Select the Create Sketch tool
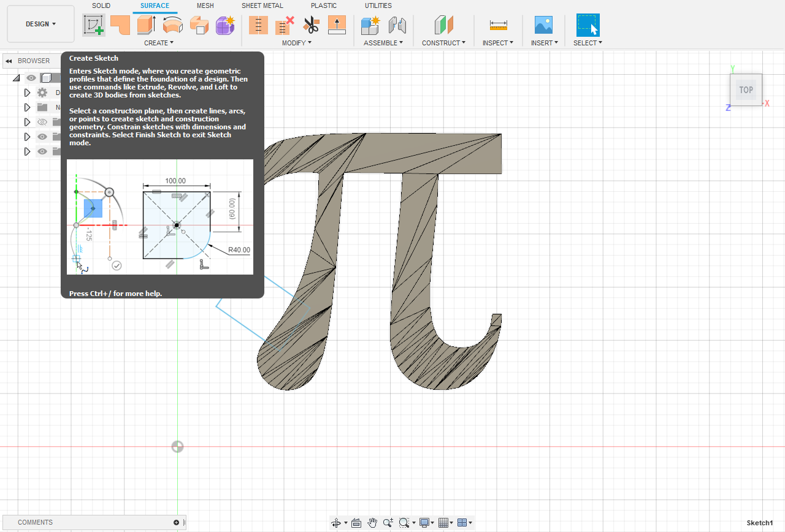Viewport: 785px width, 532px height. pos(93,25)
